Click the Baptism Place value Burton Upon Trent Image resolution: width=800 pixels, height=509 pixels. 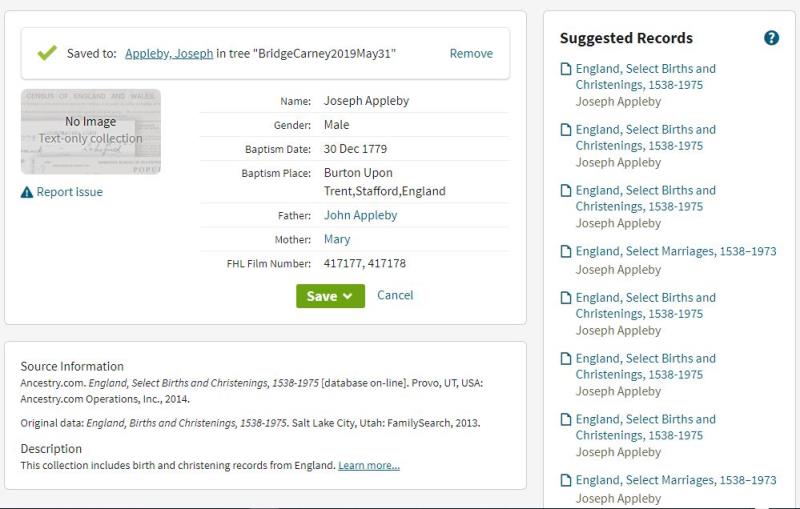tap(385, 182)
